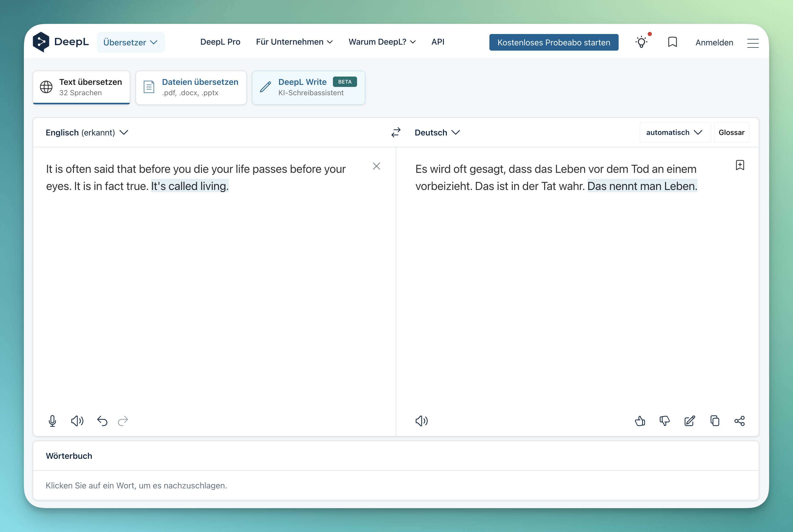Rate translation with thumbs up icon

coord(640,421)
